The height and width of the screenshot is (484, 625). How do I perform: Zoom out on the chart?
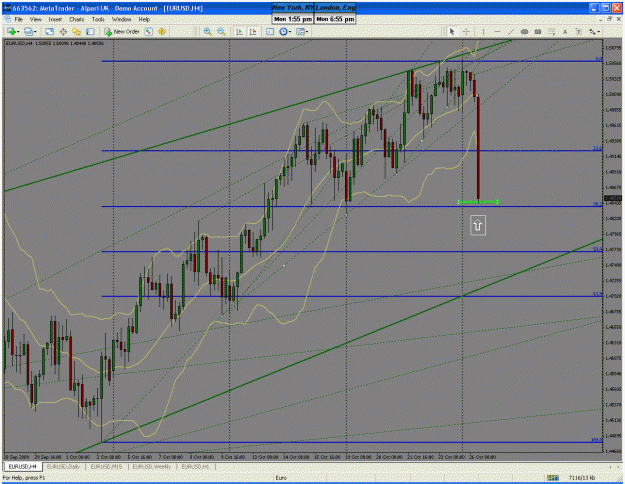click(221, 31)
